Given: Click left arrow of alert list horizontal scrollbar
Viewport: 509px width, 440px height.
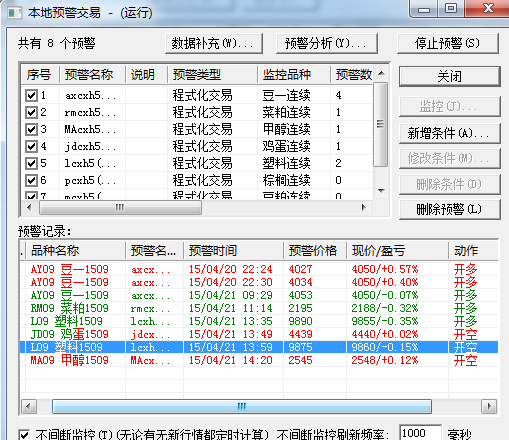Looking at the screenshot, I should (29, 208).
